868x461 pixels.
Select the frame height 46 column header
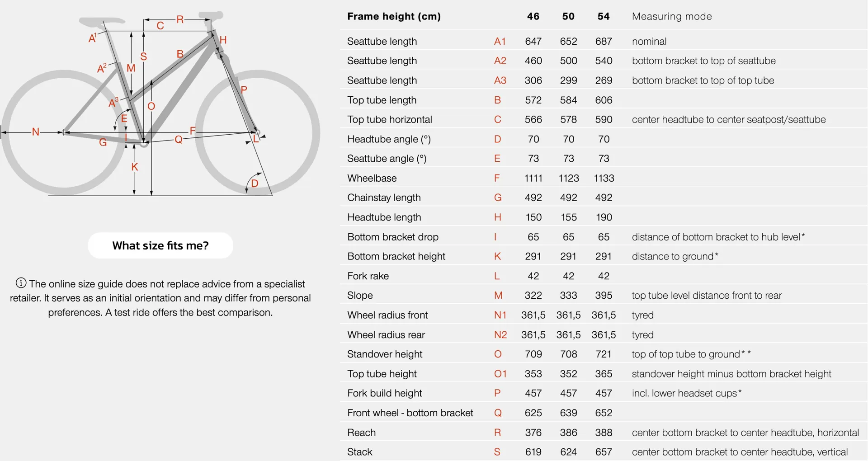tap(533, 16)
